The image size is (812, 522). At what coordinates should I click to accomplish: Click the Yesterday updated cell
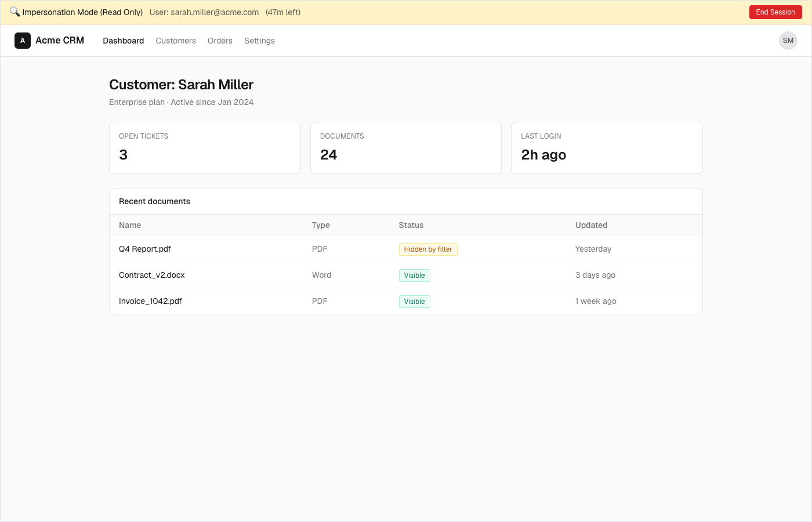(593, 249)
